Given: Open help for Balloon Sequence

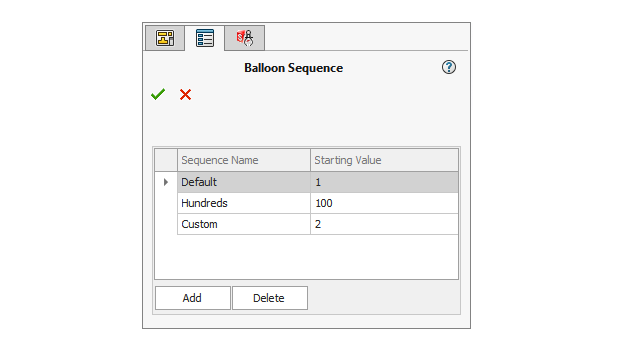Looking at the screenshot, I should coord(449,67).
